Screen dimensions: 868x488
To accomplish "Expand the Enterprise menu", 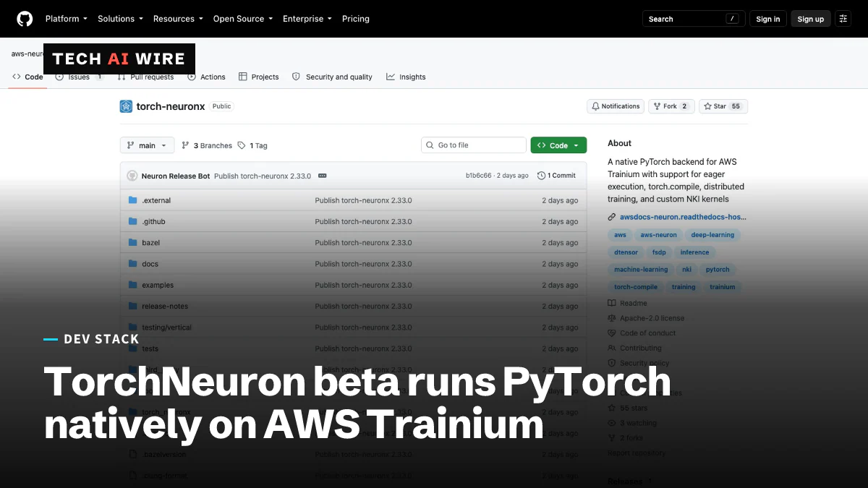I will [x=307, y=19].
